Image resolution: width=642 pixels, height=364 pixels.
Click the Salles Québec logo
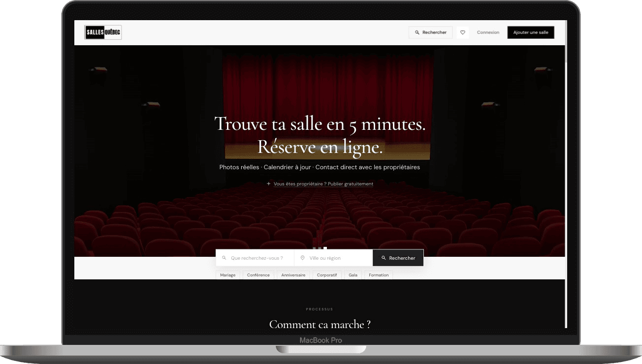(103, 32)
